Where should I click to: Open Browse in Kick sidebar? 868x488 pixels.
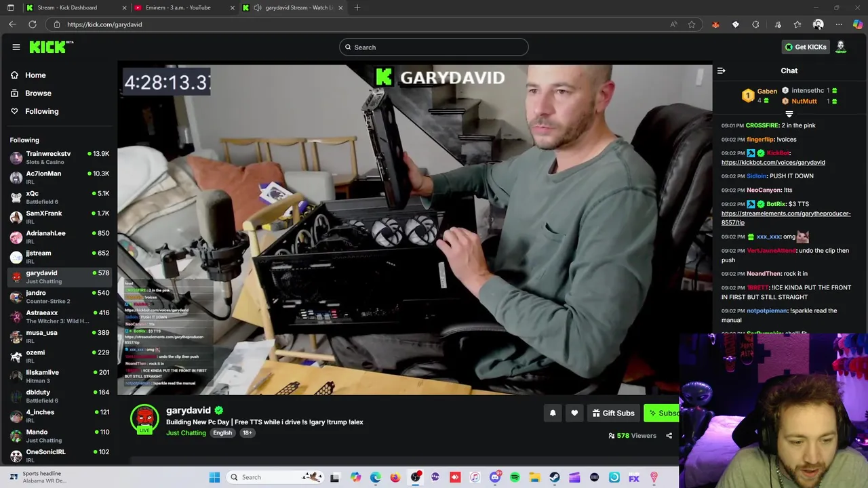coord(38,93)
